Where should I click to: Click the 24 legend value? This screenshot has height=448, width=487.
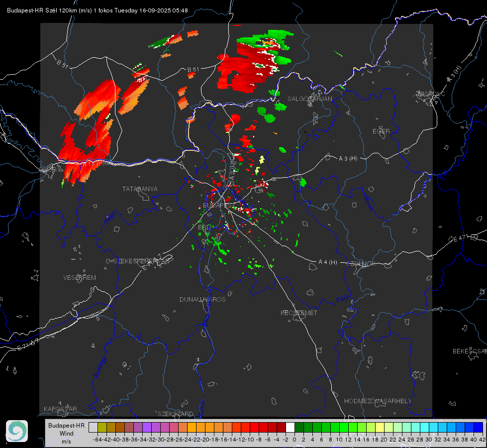click(401, 440)
